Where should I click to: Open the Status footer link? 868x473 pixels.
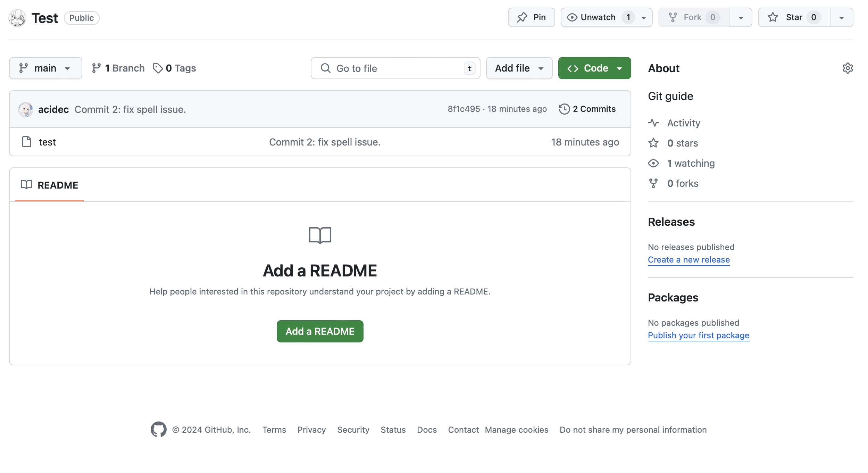pyautogui.click(x=393, y=430)
